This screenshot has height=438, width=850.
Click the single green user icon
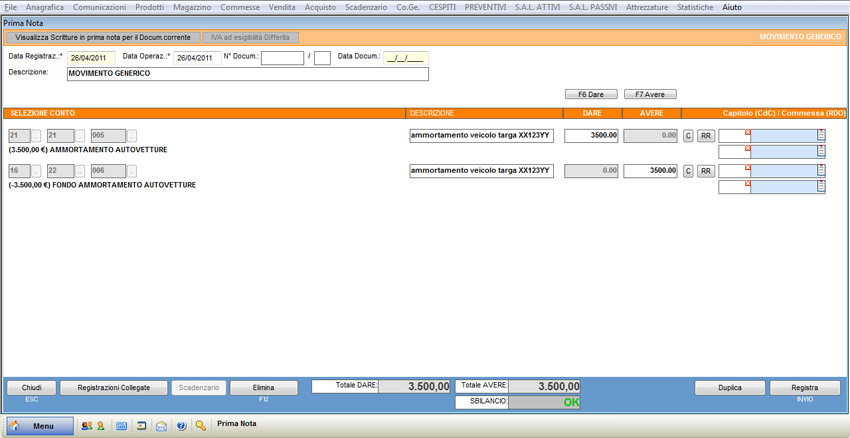pos(100,426)
